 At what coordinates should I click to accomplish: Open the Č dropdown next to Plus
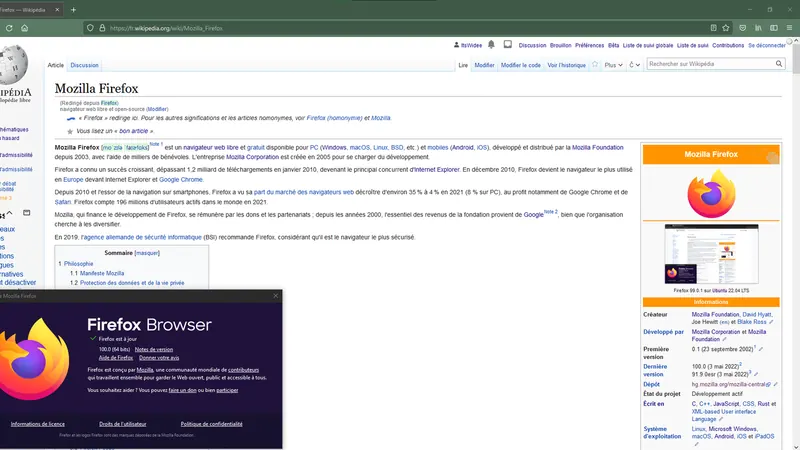coord(634,65)
